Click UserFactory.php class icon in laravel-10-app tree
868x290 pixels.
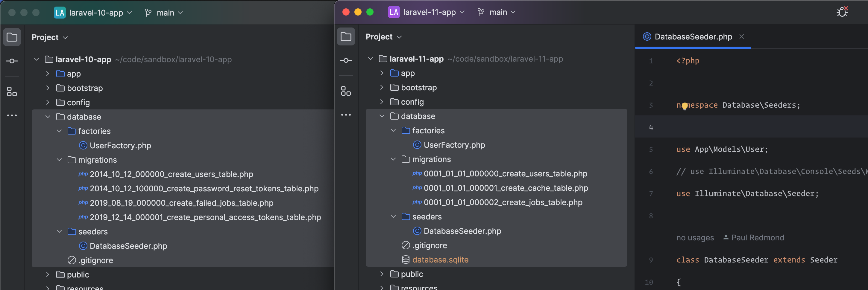83,145
